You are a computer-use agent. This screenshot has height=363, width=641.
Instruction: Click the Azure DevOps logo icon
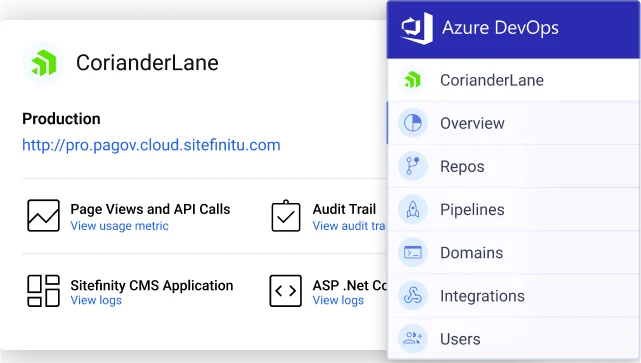417,28
